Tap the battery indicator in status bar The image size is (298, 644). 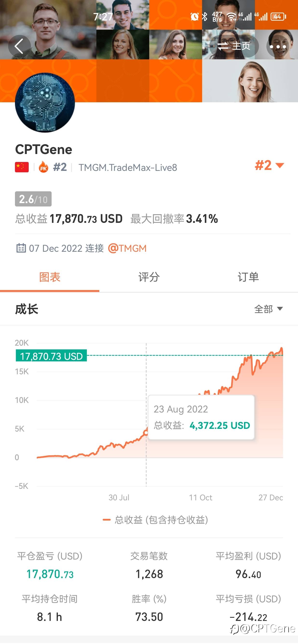point(278,17)
